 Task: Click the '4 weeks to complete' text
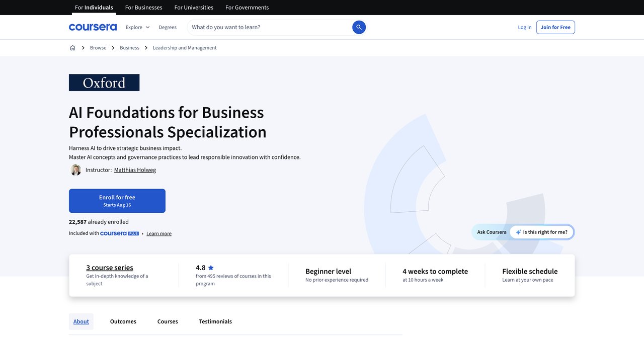(x=435, y=271)
